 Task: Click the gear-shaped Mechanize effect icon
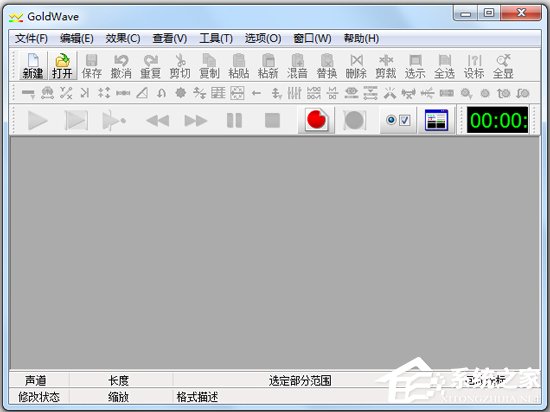(x=181, y=93)
